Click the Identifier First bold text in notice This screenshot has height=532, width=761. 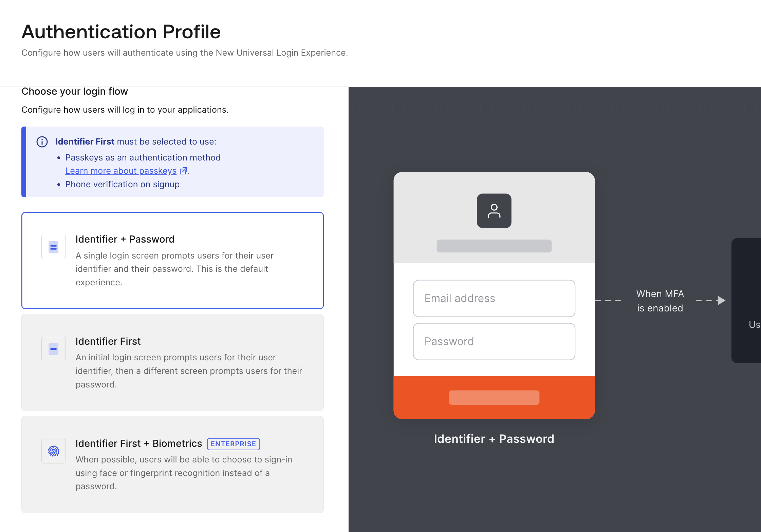[x=85, y=142]
